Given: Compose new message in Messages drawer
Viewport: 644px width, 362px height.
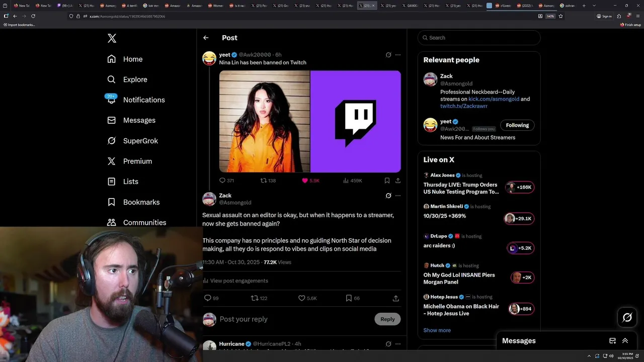Looking at the screenshot, I should pyautogui.click(x=612, y=340).
